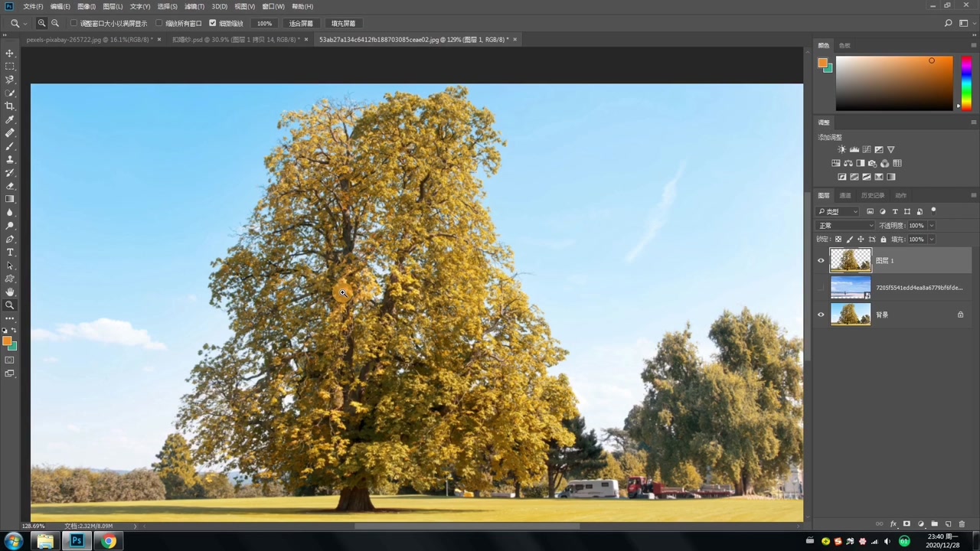Click the 100% zoom button
This screenshot has width=980, height=551.
264,24
